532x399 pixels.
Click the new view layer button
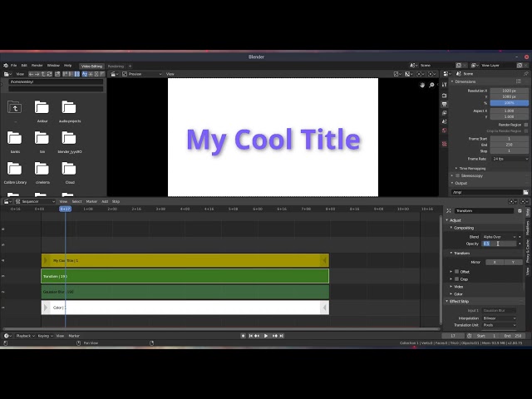coord(520,65)
